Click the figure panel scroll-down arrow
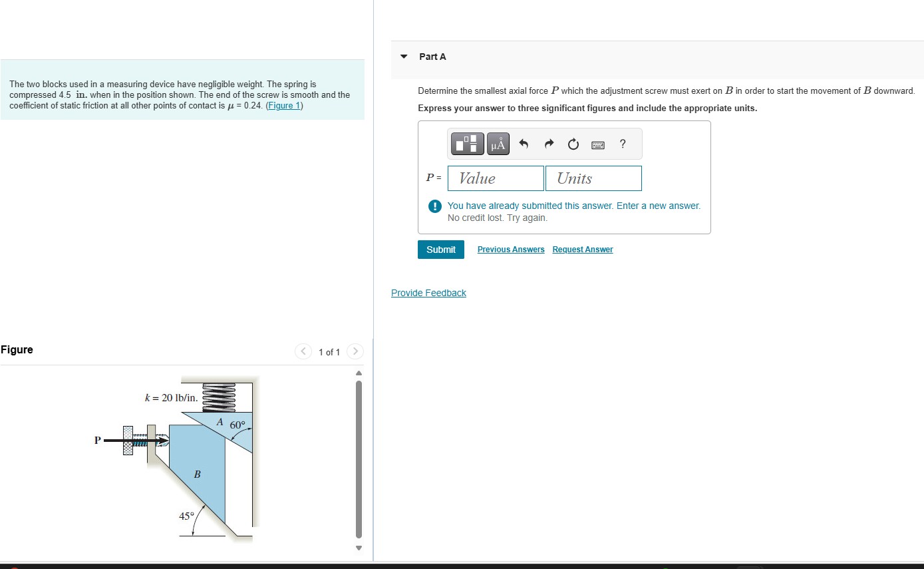 358,548
